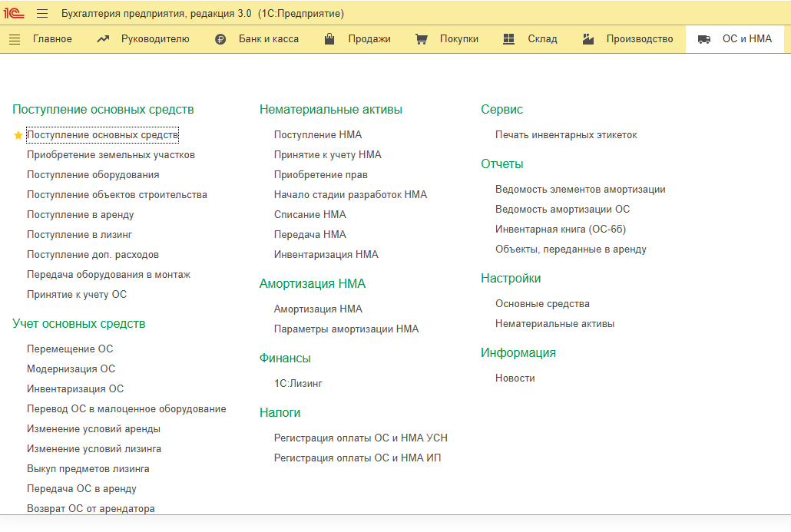Click the shopping bag icon for Продажи
Screen dimensions: 791x532
point(329,39)
